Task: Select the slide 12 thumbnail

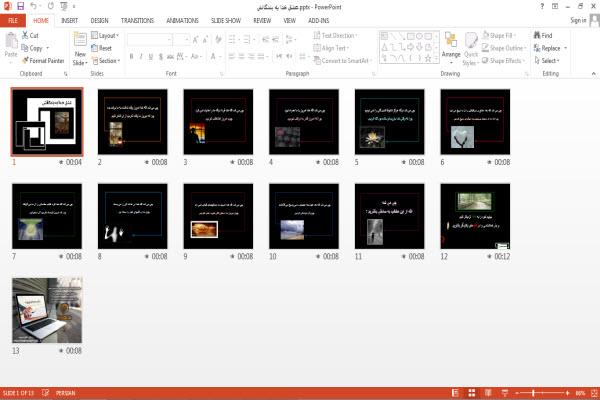Action: tap(475, 216)
